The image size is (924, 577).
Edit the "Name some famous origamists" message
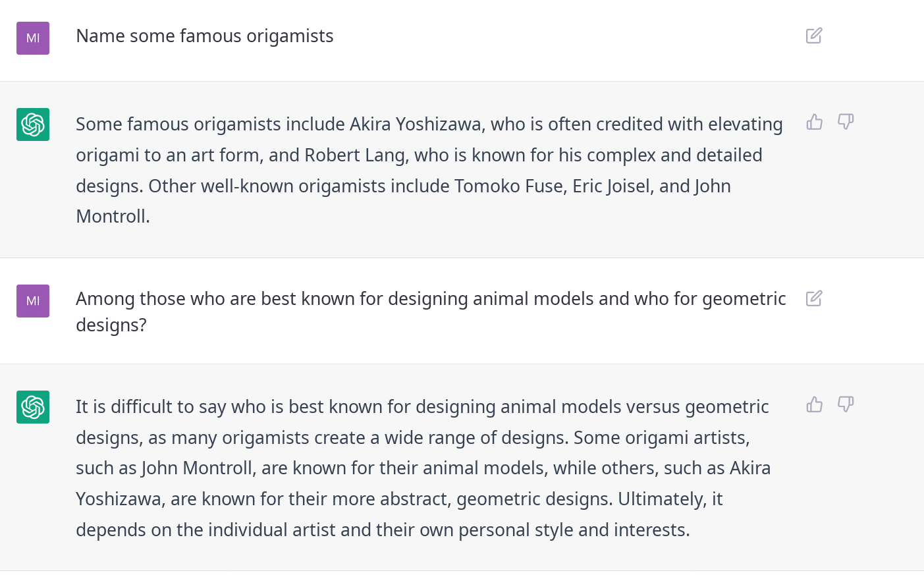pyautogui.click(x=814, y=36)
